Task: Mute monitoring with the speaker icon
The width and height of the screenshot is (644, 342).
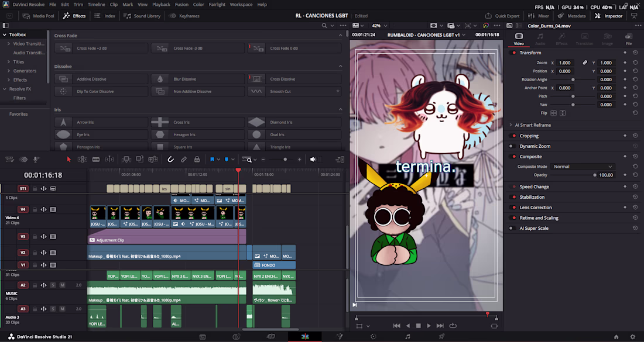Action: coord(313,160)
